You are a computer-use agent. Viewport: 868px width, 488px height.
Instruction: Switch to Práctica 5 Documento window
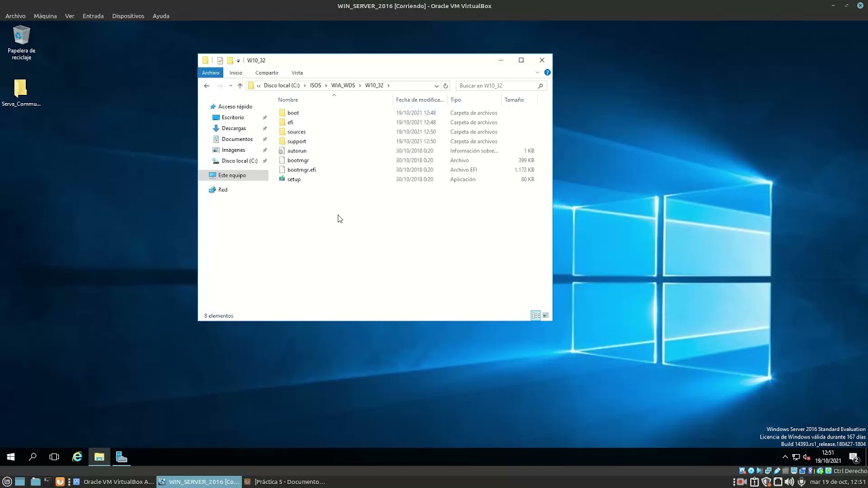click(x=285, y=482)
